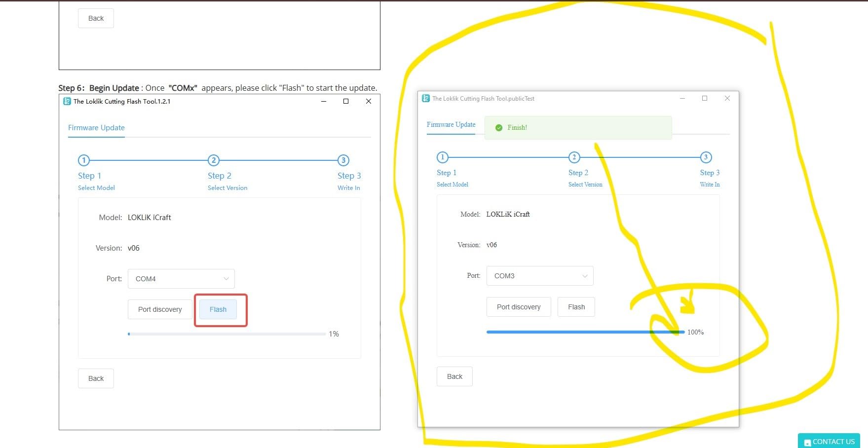The width and height of the screenshot is (868, 448).
Task: Select the Step 1 circle in the publicTest window
Action: pos(443,157)
